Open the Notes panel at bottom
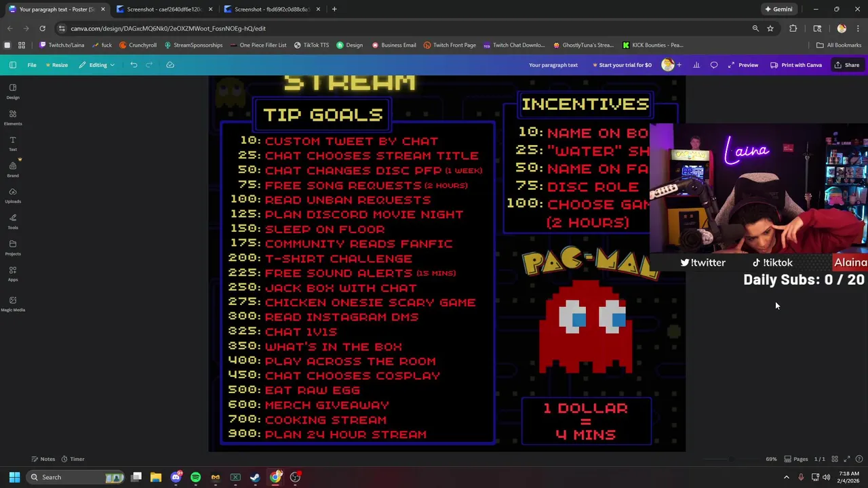 point(43,459)
